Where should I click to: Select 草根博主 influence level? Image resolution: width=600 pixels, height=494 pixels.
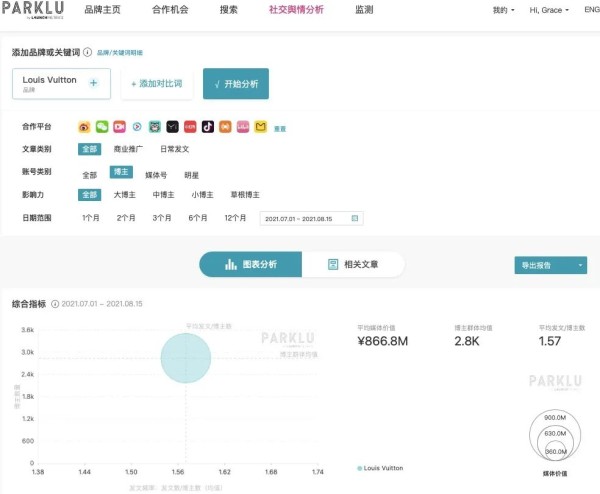coord(245,195)
